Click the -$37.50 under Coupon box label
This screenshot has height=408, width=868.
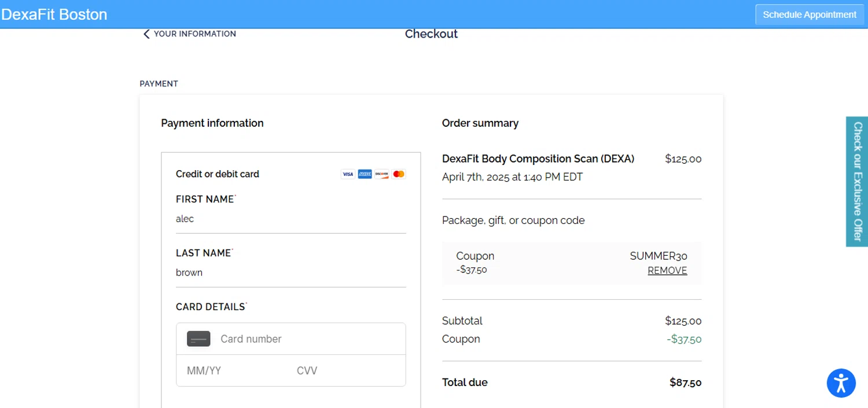[x=472, y=270]
